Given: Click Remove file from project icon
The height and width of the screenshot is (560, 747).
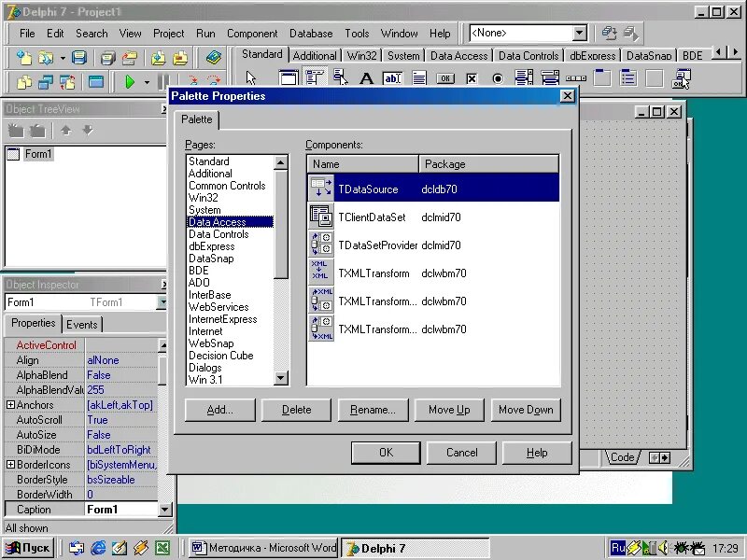Looking at the screenshot, I should (x=180, y=58).
